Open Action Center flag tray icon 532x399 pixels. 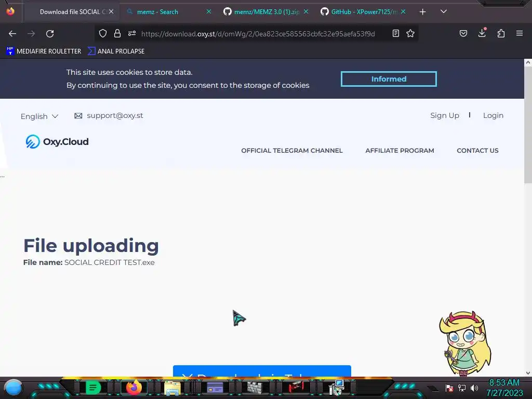(x=449, y=388)
